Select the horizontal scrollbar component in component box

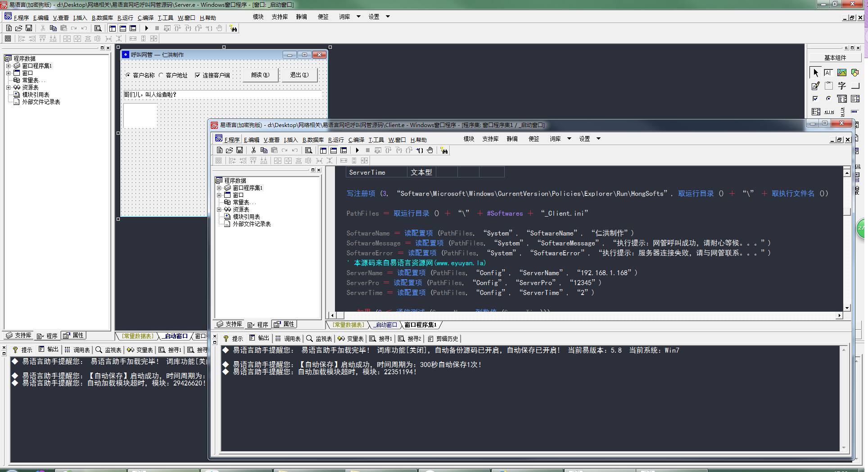(828, 112)
